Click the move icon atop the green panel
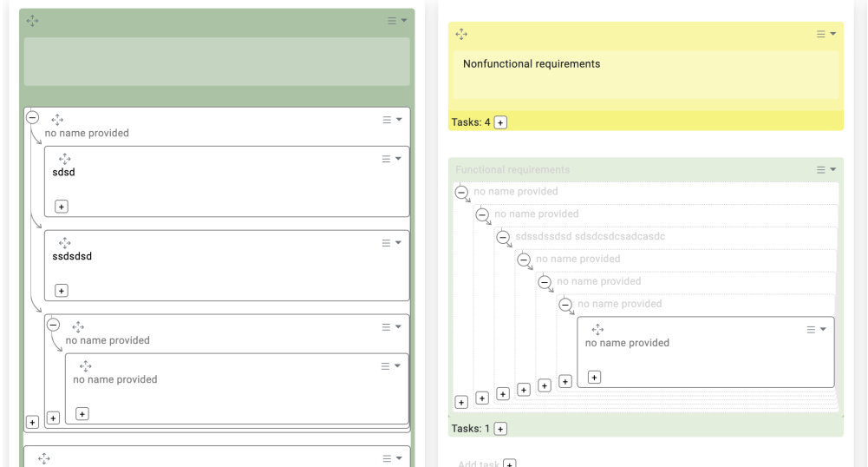868x467 pixels. tap(33, 21)
